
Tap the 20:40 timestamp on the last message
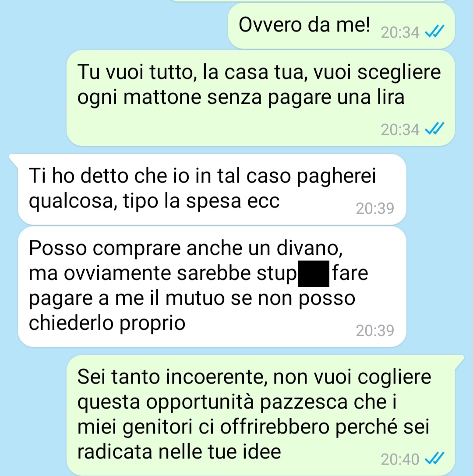coord(400,460)
